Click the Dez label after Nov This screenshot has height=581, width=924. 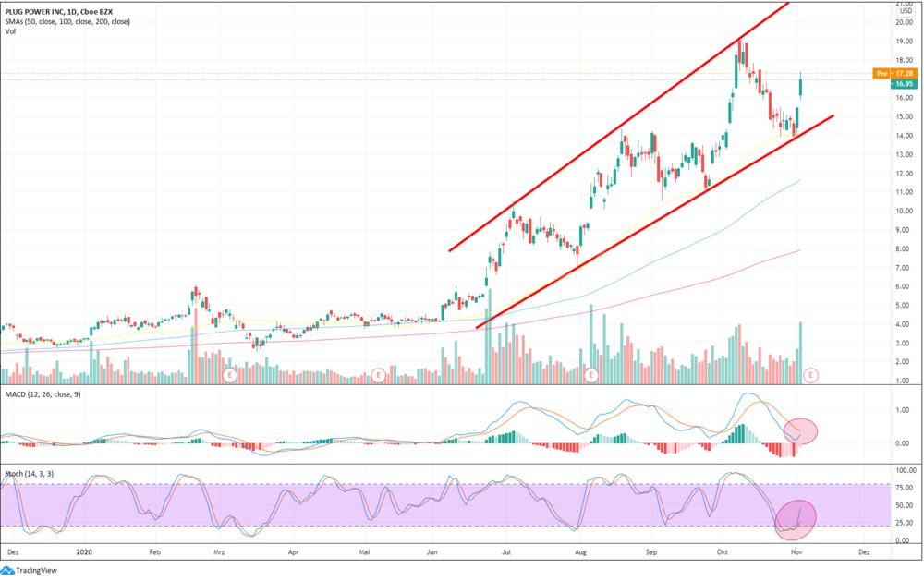point(864,552)
